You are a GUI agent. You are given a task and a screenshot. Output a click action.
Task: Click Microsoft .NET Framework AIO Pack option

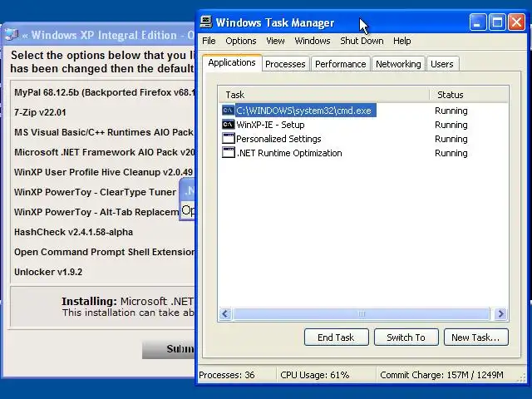pos(105,152)
